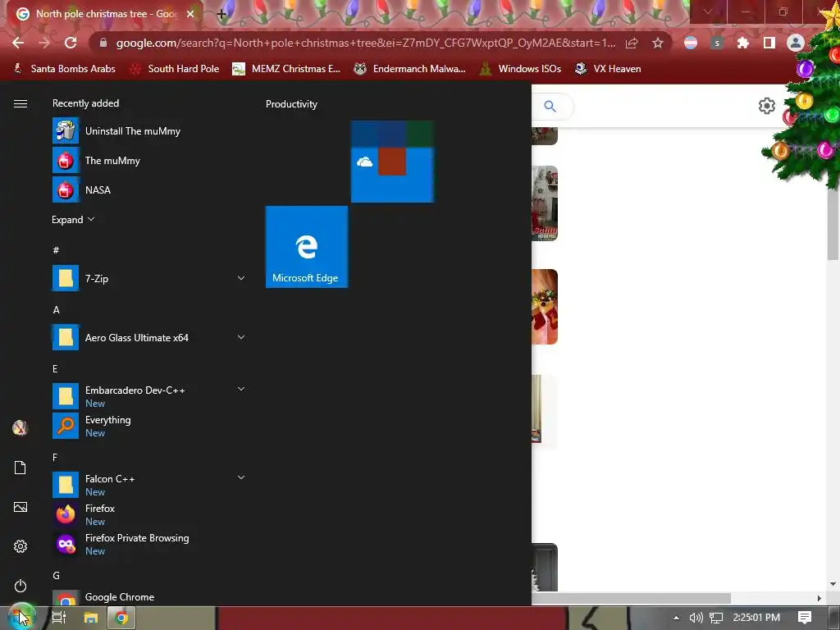Click the striped flag extension icon
This screenshot has width=840, height=630.
pos(691,43)
